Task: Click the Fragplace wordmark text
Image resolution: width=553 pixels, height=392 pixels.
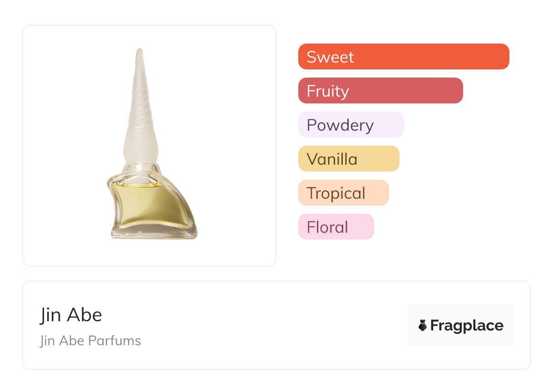Action: click(x=467, y=325)
